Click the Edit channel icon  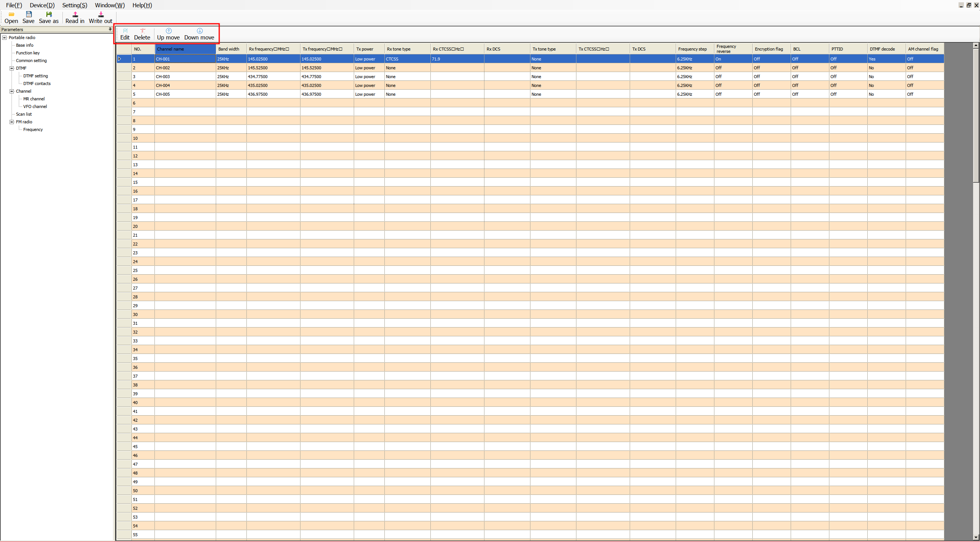[125, 31]
